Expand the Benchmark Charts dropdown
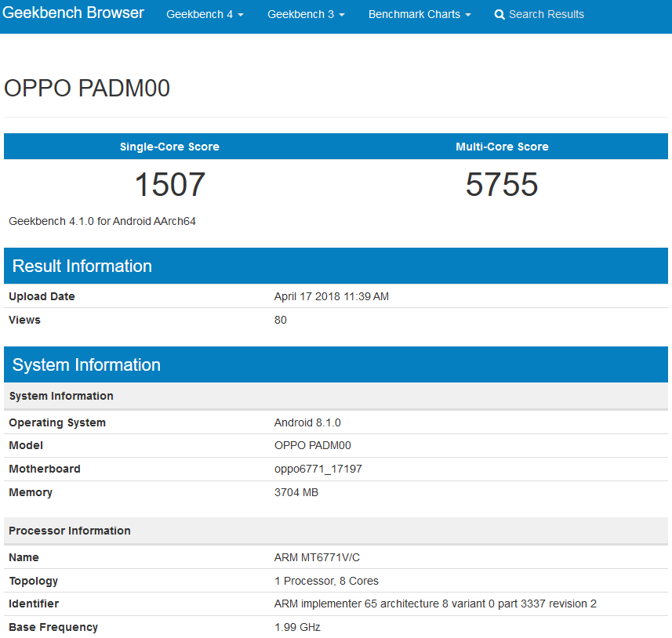 420,15
